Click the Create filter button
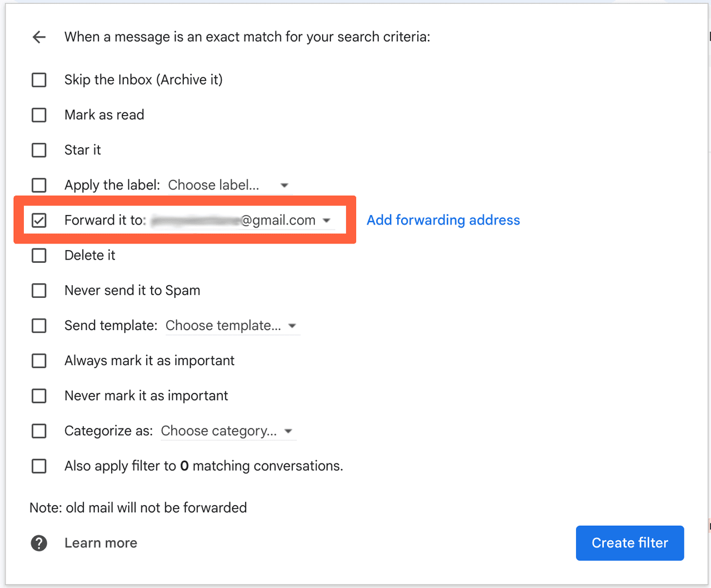The width and height of the screenshot is (711, 588). (x=629, y=543)
